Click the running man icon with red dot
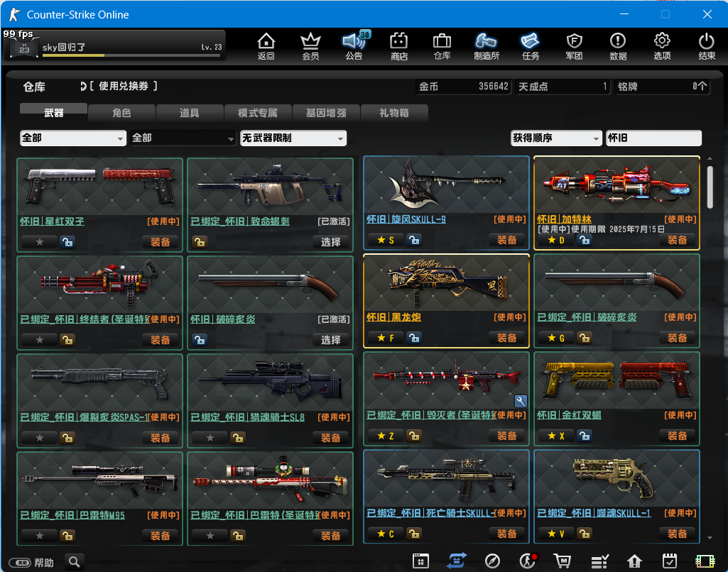 (528, 561)
